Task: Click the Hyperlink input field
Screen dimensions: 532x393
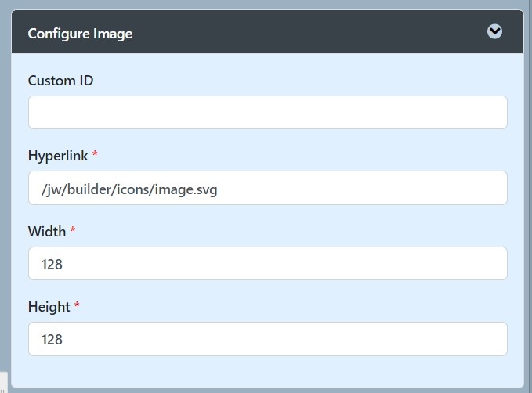Action: click(x=268, y=188)
